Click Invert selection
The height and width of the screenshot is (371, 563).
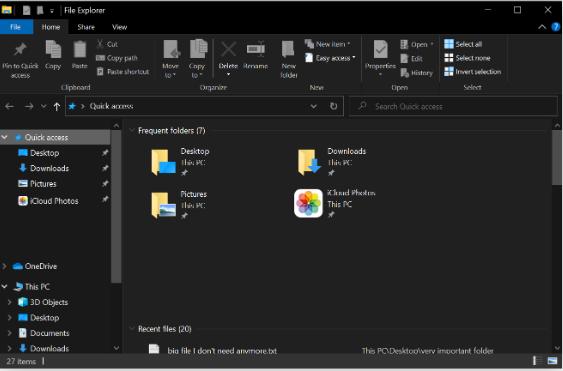click(473, 71)
